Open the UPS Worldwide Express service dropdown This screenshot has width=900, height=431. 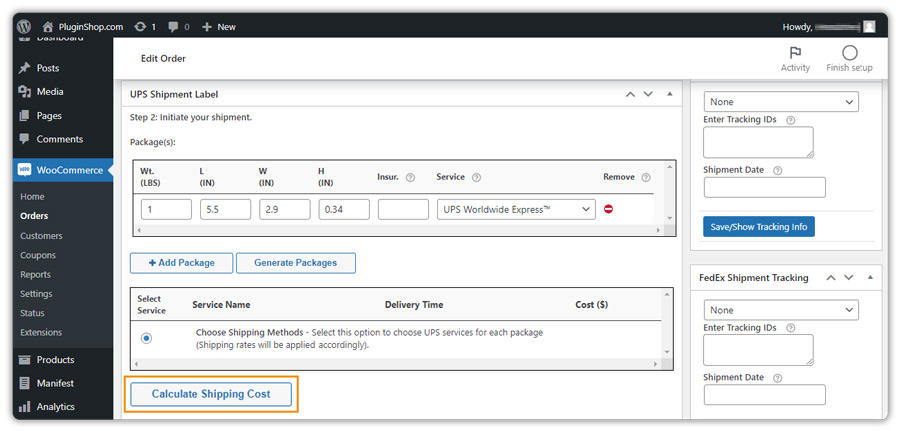pos(515,209)
